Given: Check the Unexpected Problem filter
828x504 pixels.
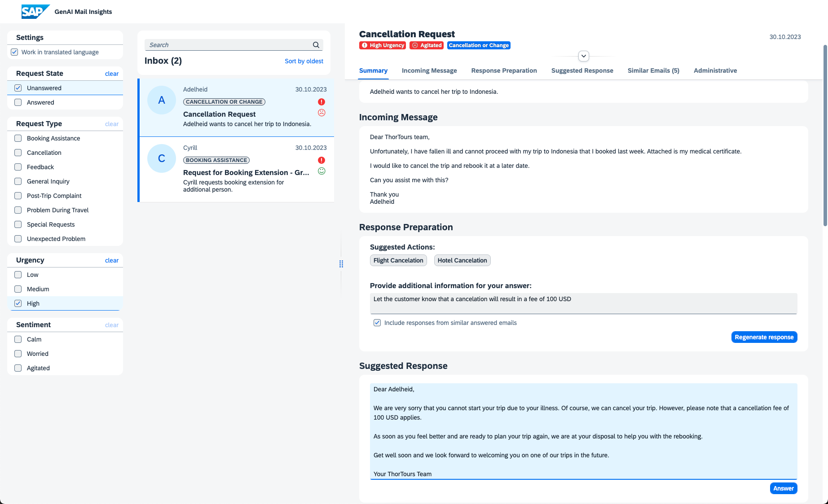Looking at the screenshot, I should tap(18, 239).
